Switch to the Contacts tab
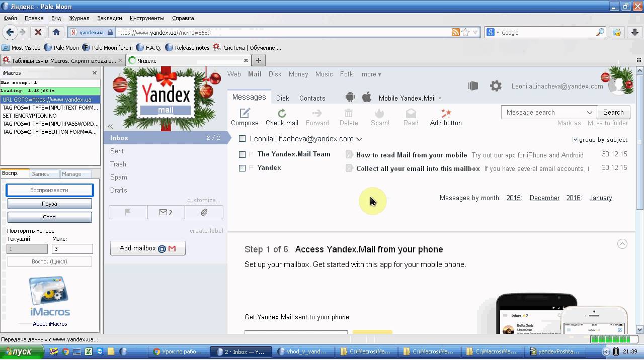Image resolution: width=644 pixels, height=360 pixels. [x=312, y=98]
